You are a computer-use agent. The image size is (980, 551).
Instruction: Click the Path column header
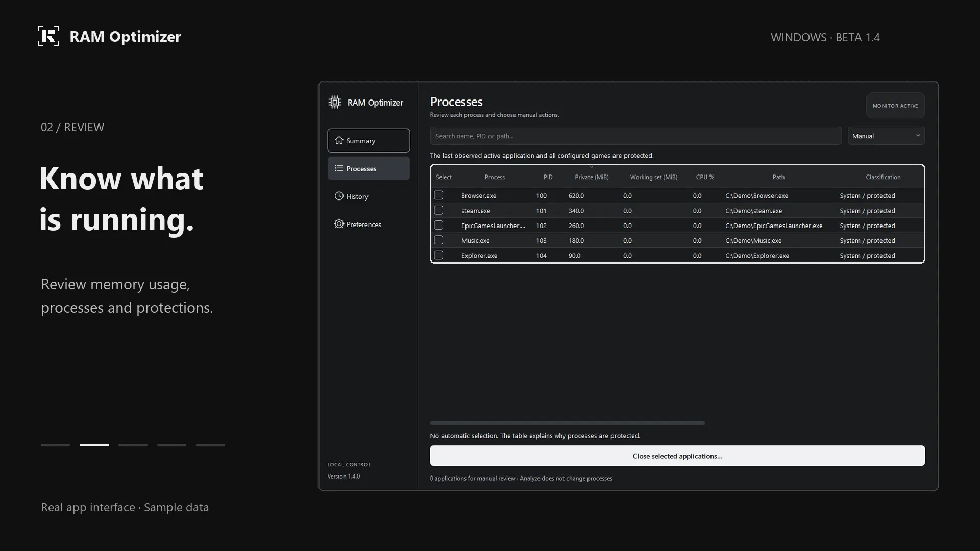[x=778, y=177]
